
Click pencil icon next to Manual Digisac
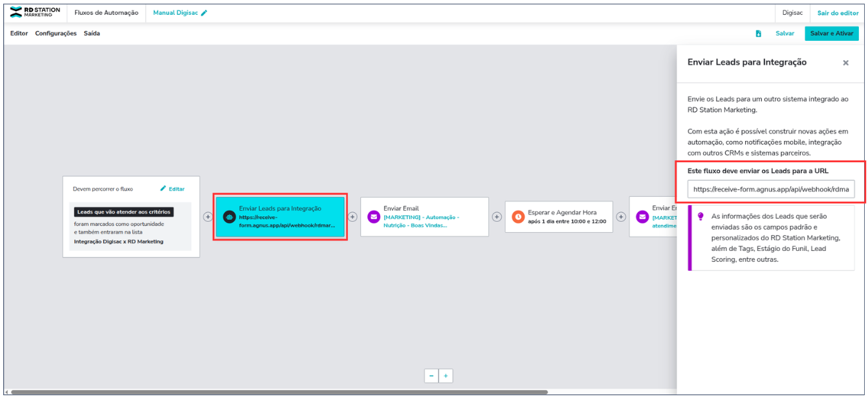coord(204,13)
